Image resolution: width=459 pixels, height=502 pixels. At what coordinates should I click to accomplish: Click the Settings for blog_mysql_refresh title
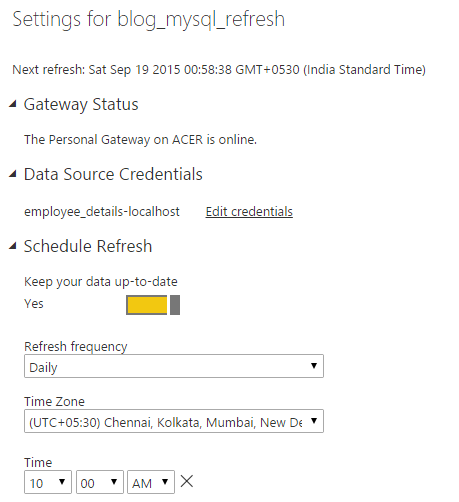point(149,19)
